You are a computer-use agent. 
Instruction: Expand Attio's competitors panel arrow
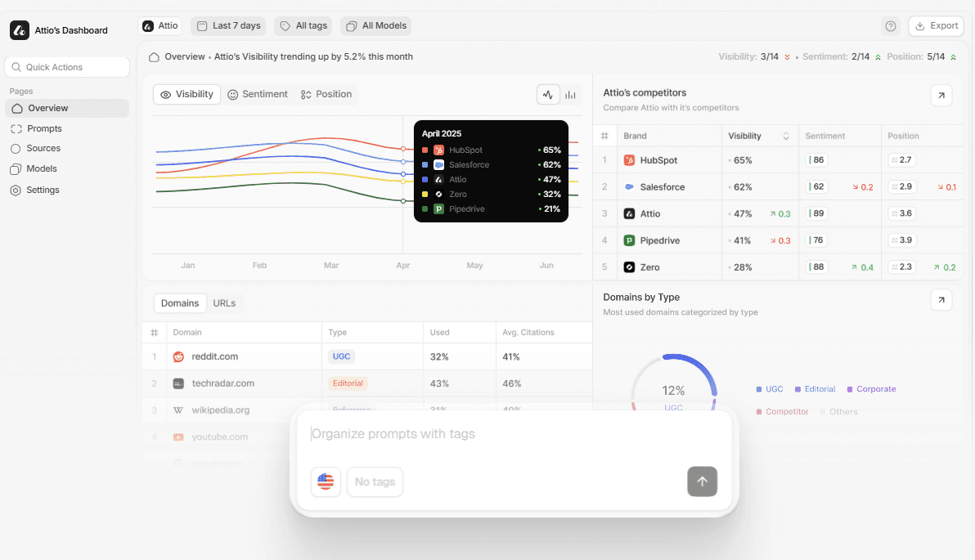coord(941,96)
